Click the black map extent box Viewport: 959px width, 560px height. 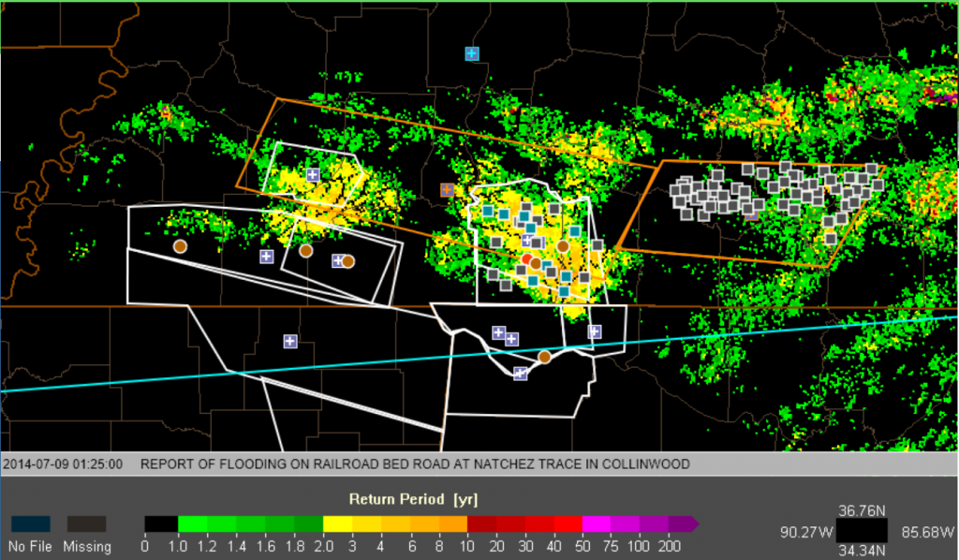(861, 532)
